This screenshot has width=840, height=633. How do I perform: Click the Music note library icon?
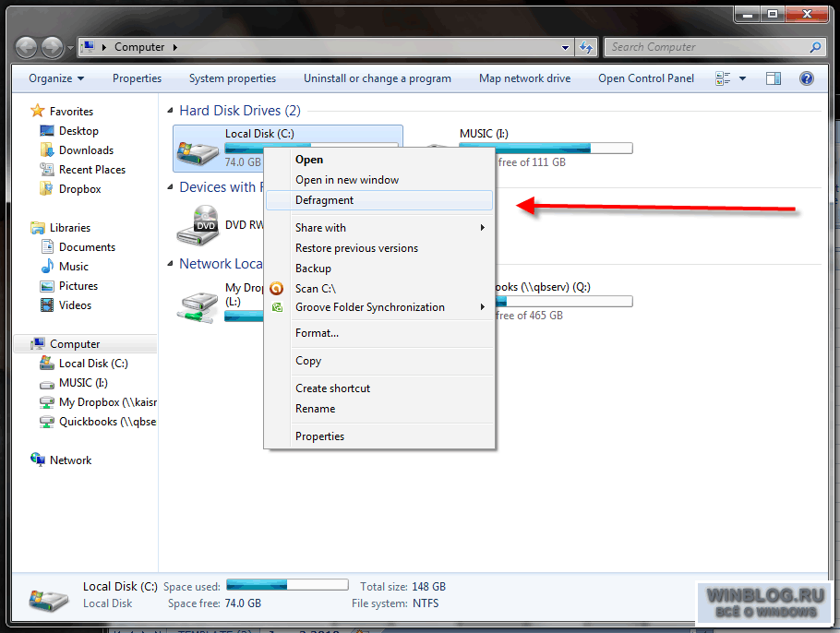click(47, 266)
